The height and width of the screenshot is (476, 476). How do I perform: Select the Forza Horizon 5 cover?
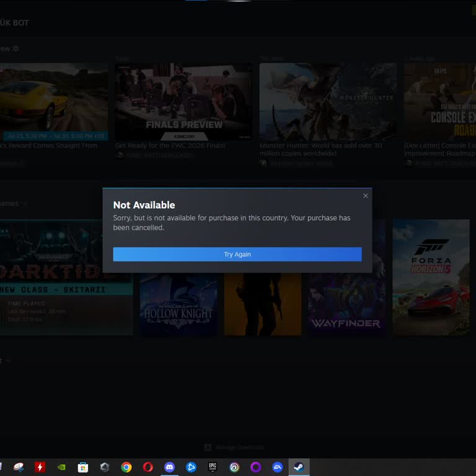click(x=431, y=277)
